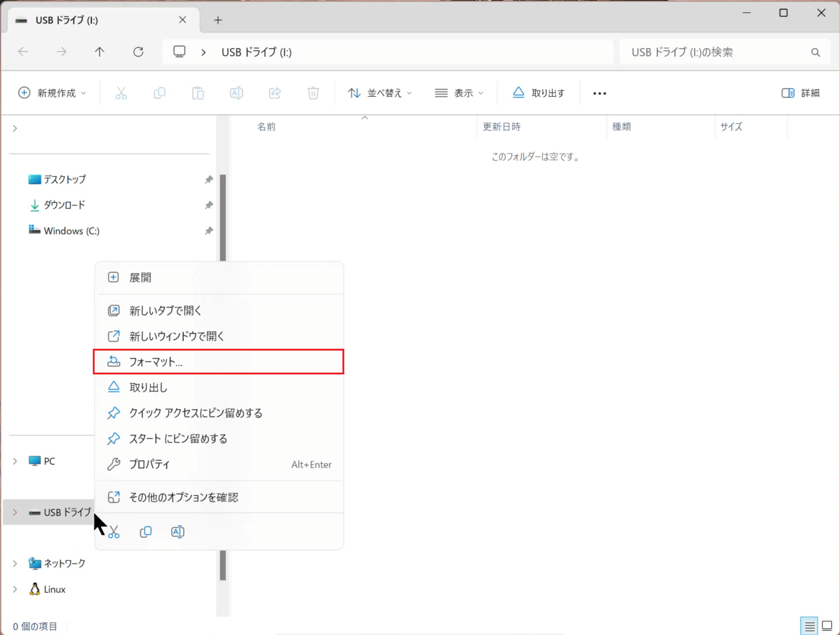Choose プロパティ in context menu
The image size is (840, 635).
(x=149, y=464)
